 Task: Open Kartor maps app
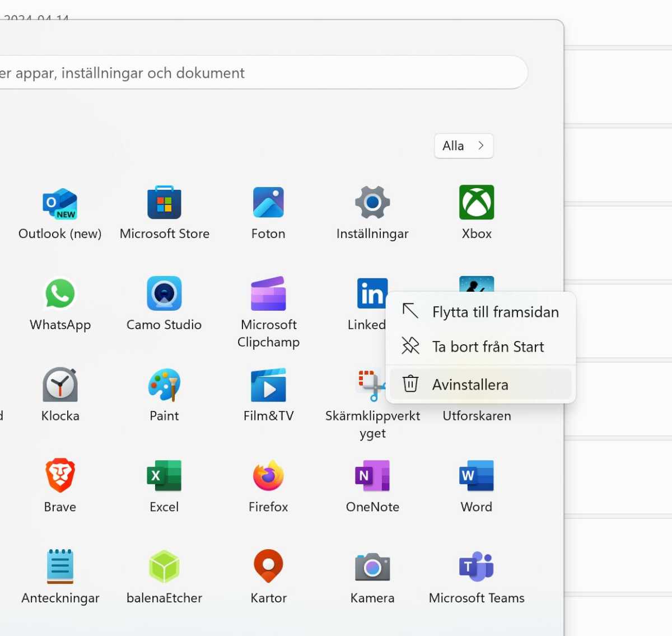click(268, 567)
